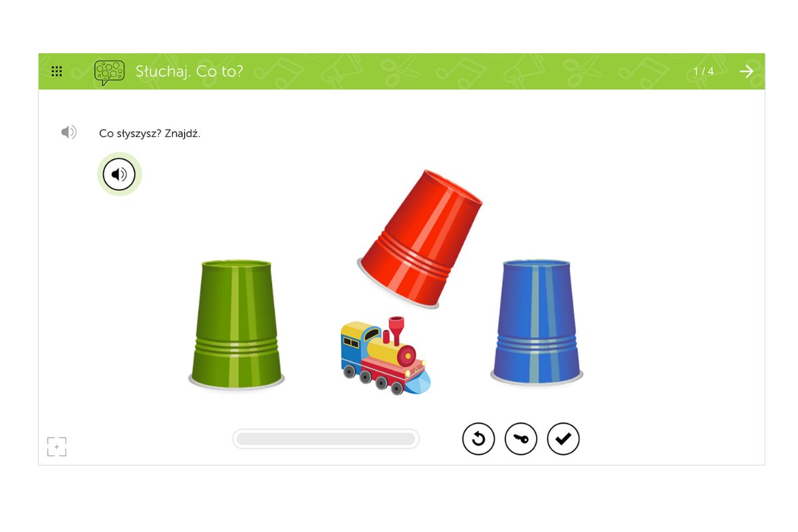Show the answer with key button
This screenshot has height=532, width=798.
tap(521, 439)
